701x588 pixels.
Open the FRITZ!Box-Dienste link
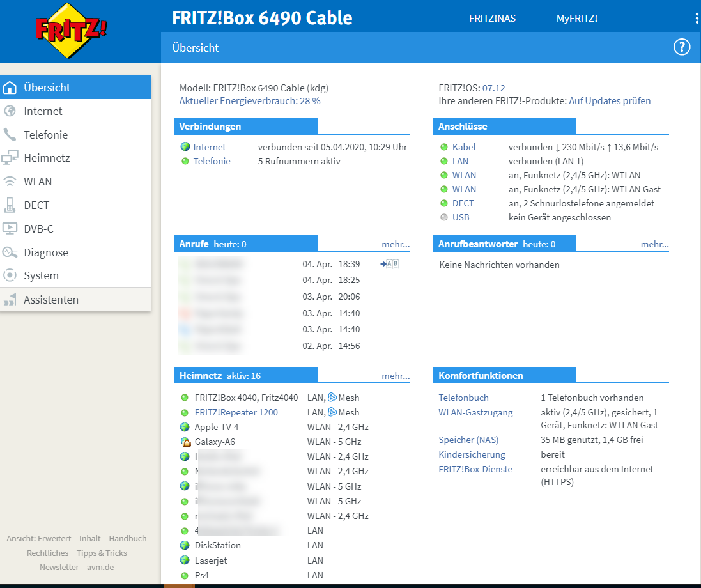point(475,469)
